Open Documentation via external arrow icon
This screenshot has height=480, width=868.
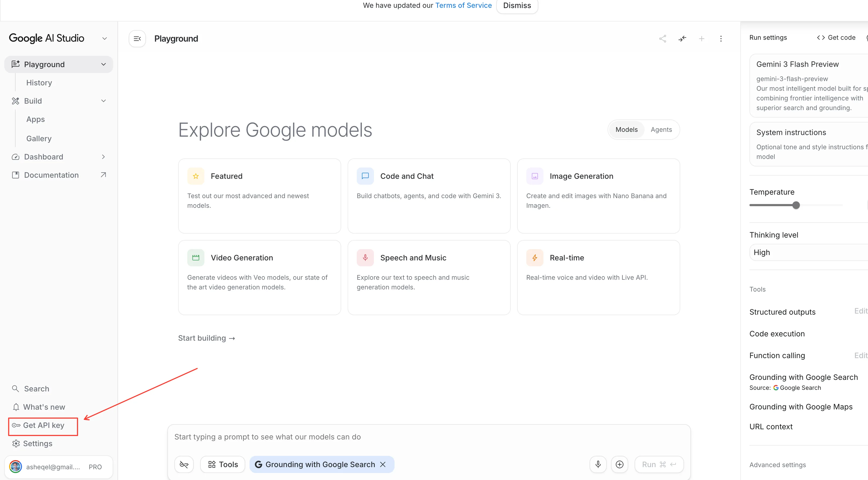pos(104,175)
